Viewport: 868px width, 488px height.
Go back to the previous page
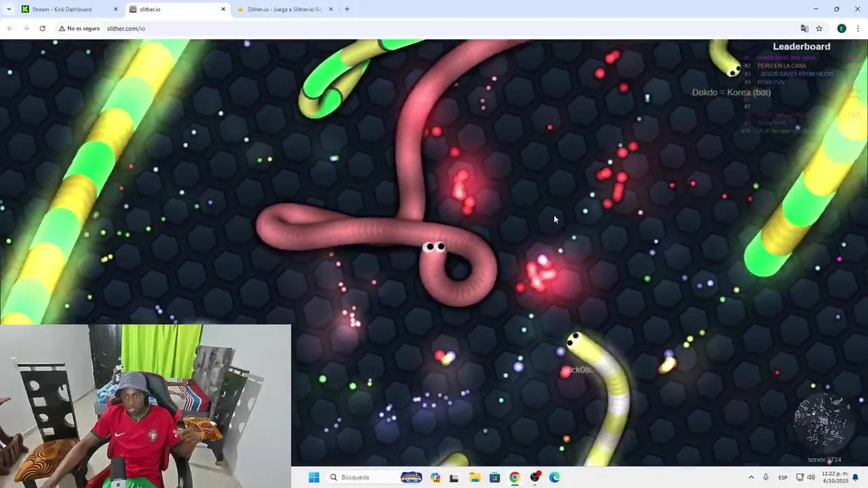(9, 28)
